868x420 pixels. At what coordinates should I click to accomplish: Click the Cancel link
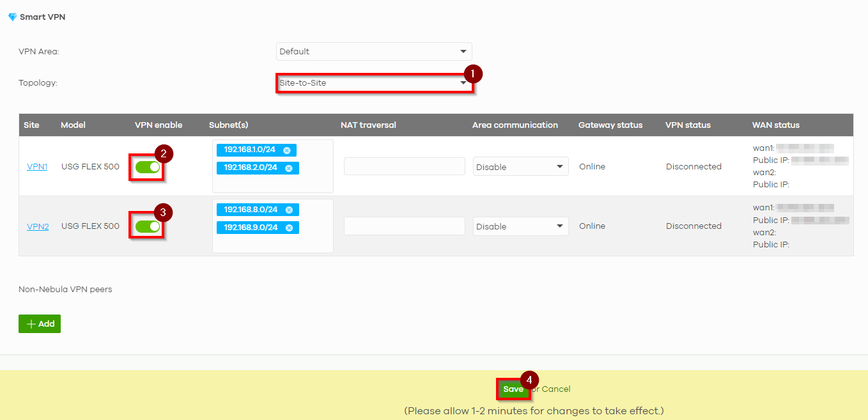point(555,389)
